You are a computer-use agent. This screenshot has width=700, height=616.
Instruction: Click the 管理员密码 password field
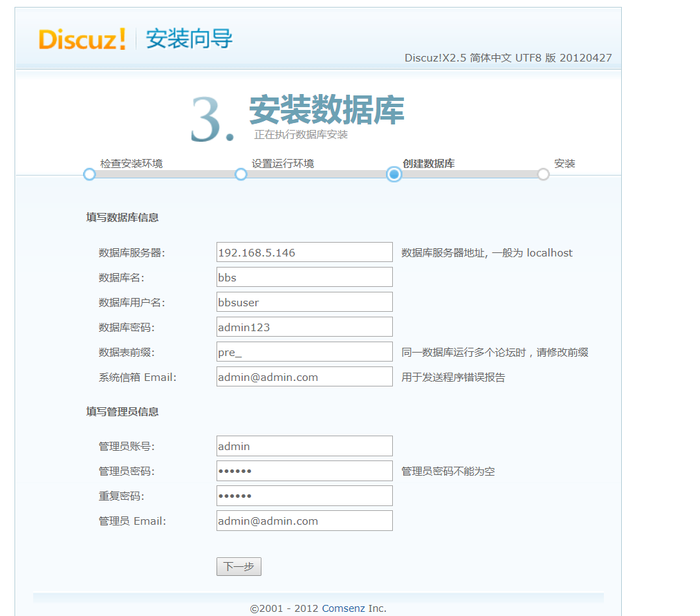tap(304, 471)
